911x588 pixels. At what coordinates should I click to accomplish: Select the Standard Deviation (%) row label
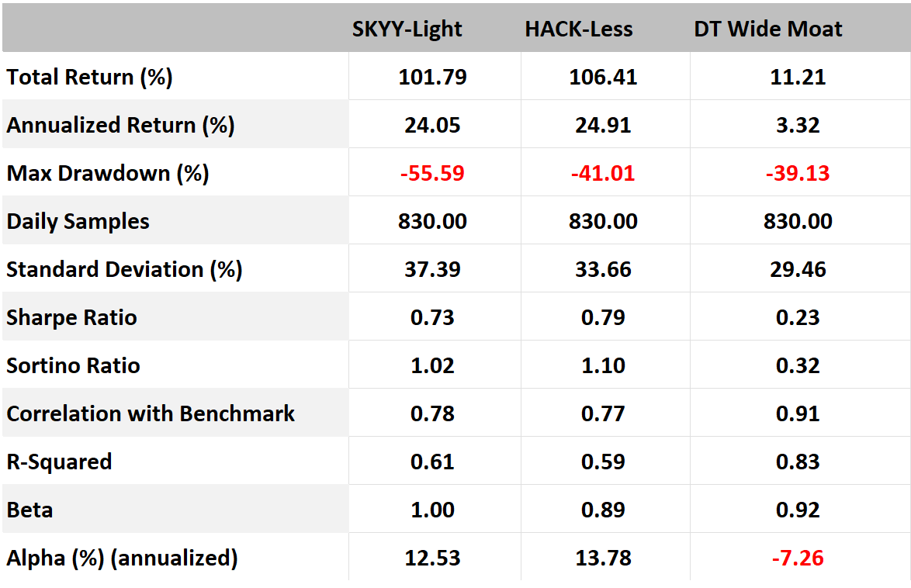click(124, 270)
